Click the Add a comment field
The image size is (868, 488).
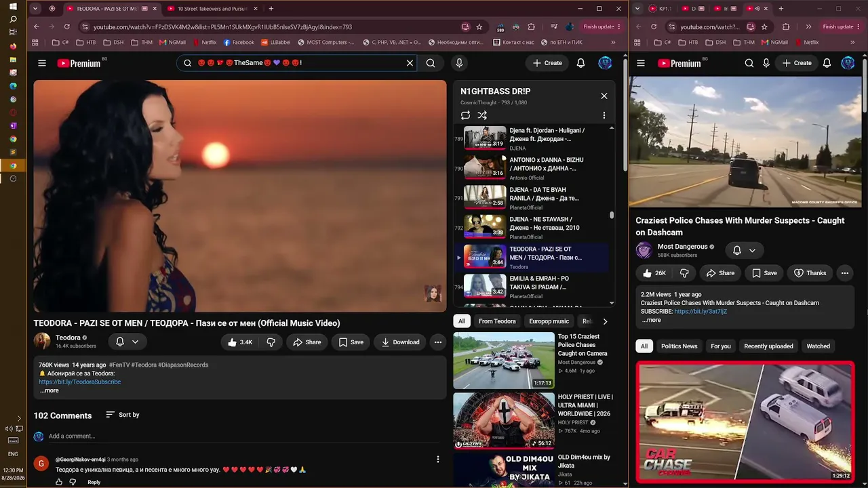click(244, 436)
